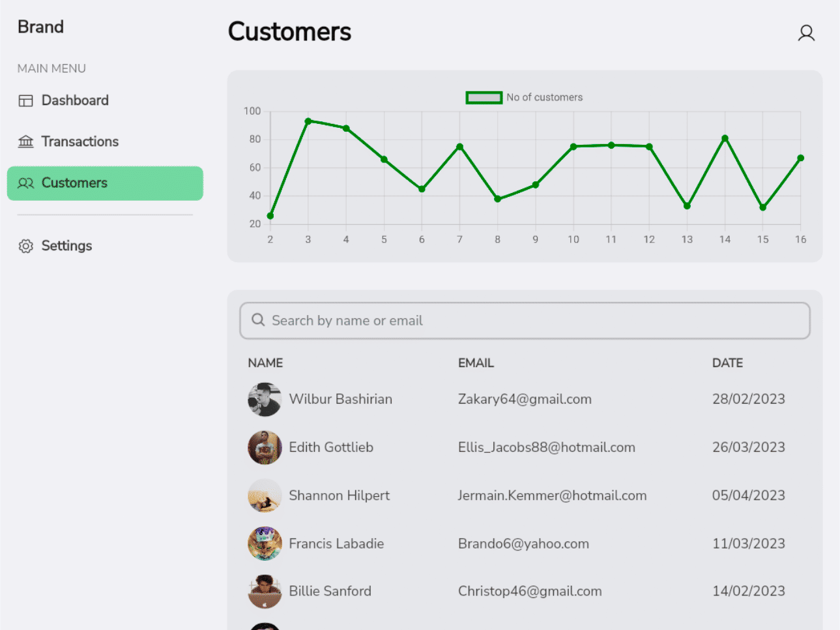The image size is (840, 630).
Task: Open the Settings menu item
Action: 66,246
